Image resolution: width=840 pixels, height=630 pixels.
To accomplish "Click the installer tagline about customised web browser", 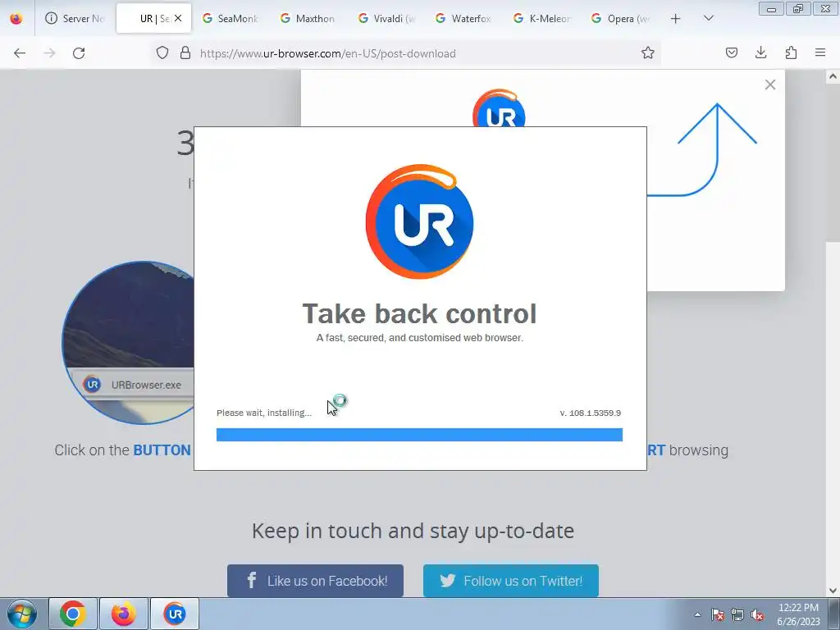I will tap(419, 338).
